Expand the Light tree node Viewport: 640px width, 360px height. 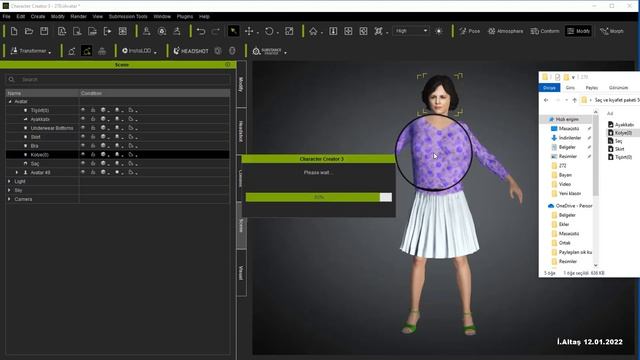(x=9, y=181)
